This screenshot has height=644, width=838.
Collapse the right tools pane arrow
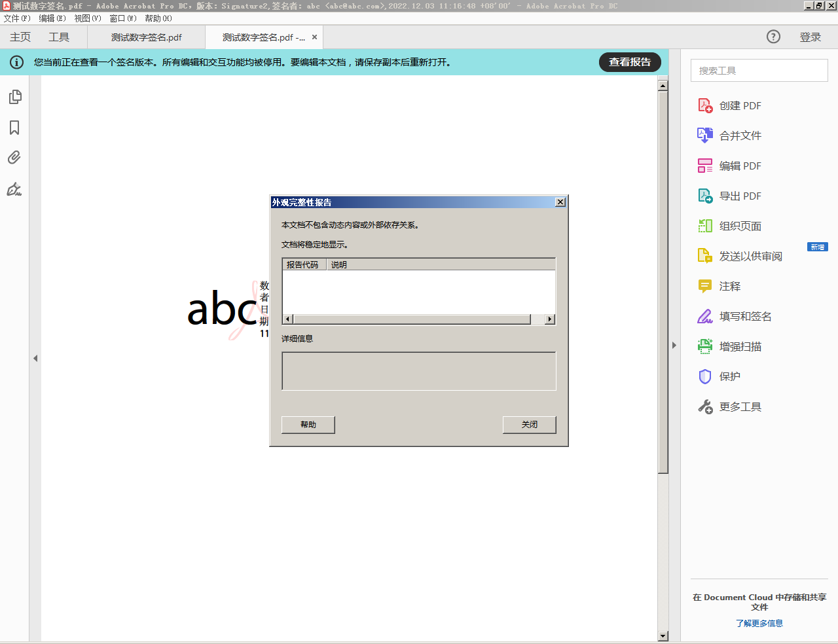tap(674, 345)
